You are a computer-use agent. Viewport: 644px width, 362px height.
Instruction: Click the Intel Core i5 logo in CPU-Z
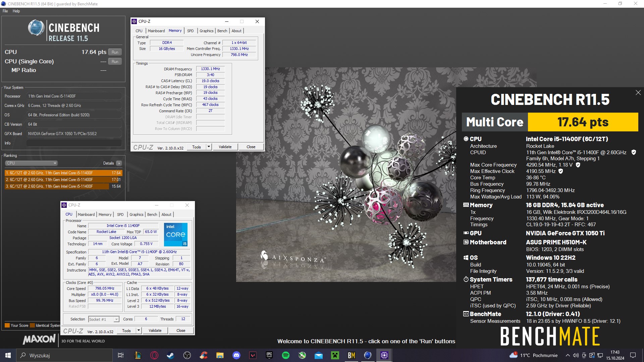click(176, 234)
